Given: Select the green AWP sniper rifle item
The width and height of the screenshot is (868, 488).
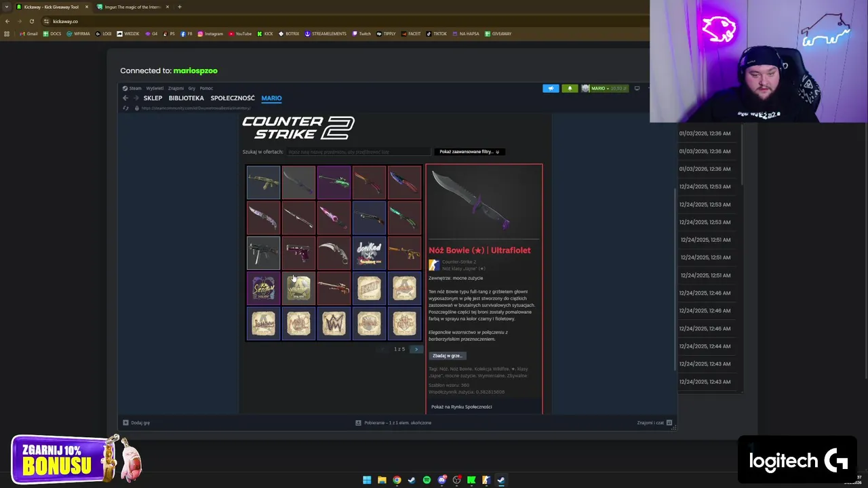Looking at the screenshot, I should pos(334,182).
